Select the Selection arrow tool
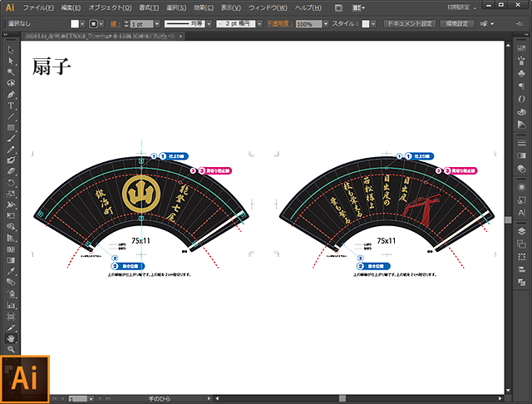The image size is (532, 404). pos(11,51)
